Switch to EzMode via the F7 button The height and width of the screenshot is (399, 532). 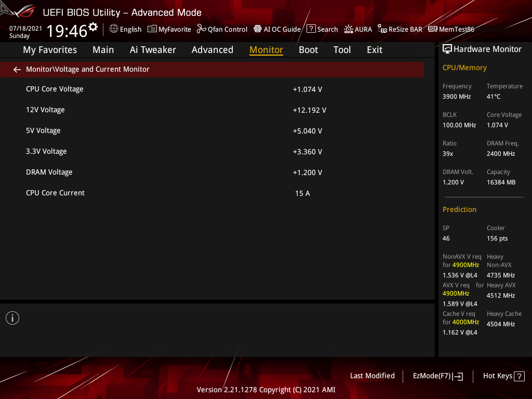pyautogui.click(x=437, y=376)
